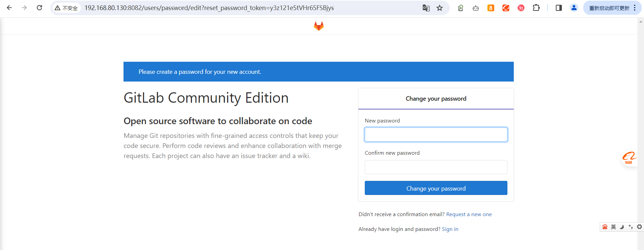Open the Google Translate page icon
This screenshot has height=250, width=644.
pos(426,8)
